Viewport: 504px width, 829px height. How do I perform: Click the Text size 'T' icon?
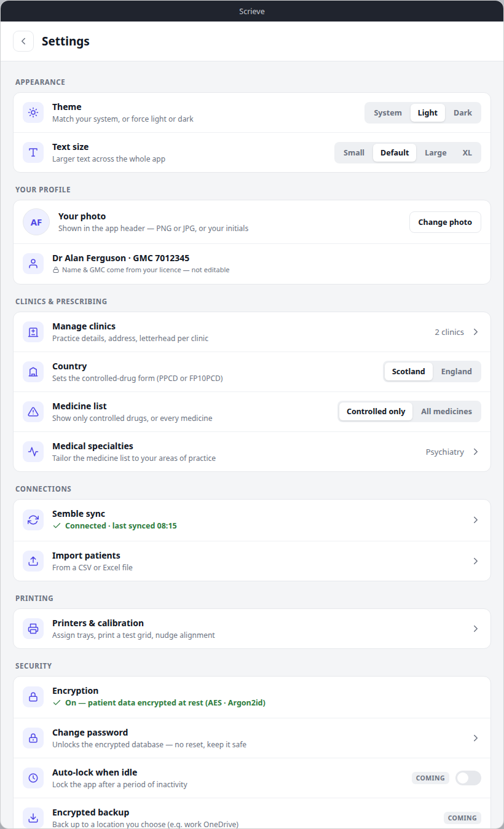(33, 152)
